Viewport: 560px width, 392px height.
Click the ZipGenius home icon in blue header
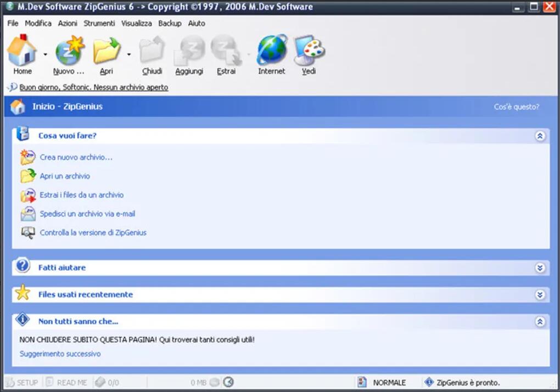pyautogui.click(x=18, y=107)
